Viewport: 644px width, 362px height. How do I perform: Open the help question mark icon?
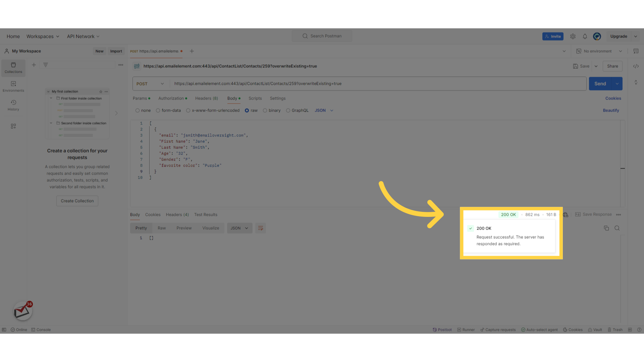pos(639,330)
